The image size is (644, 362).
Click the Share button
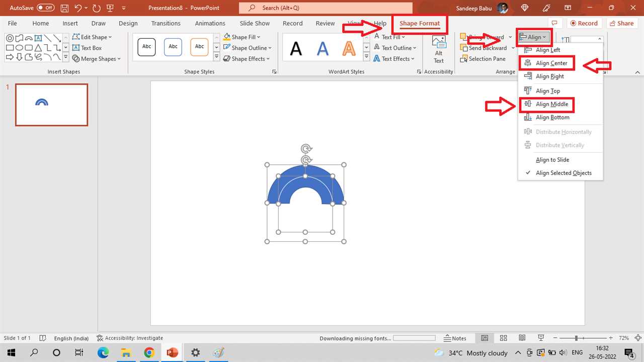621,23
